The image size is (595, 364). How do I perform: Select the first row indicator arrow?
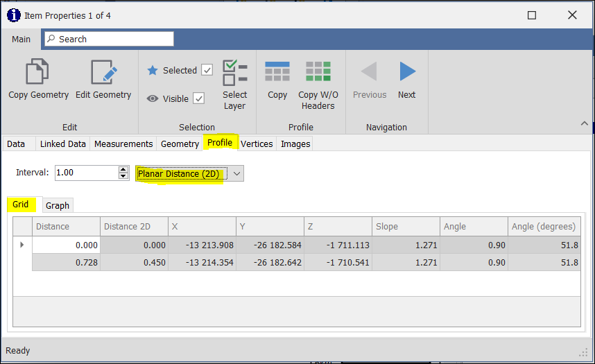coord(22,245)
